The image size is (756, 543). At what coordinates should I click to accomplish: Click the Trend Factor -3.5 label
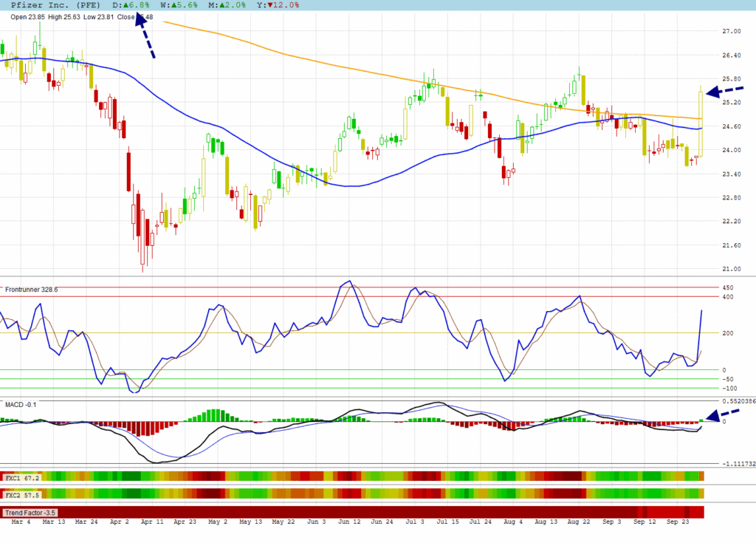[32, 512]
